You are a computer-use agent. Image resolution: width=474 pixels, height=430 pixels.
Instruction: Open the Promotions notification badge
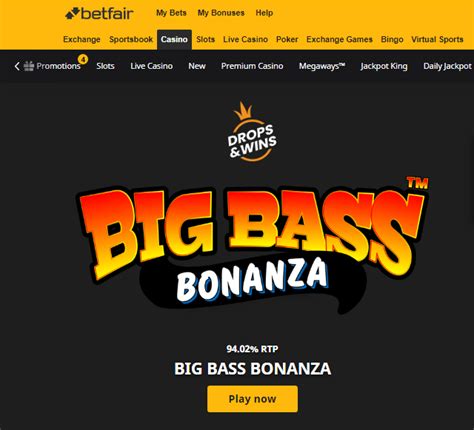pos(83,59)
